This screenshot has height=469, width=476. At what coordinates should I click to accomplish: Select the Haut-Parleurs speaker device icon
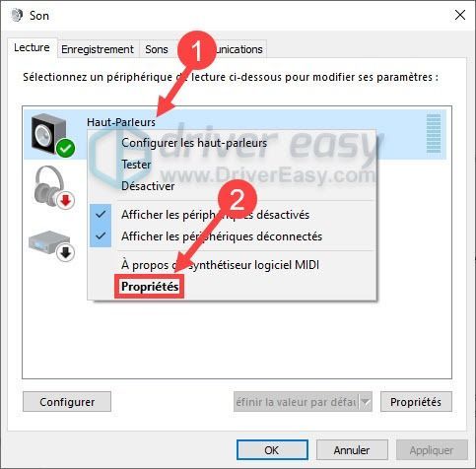pos(48,134)
